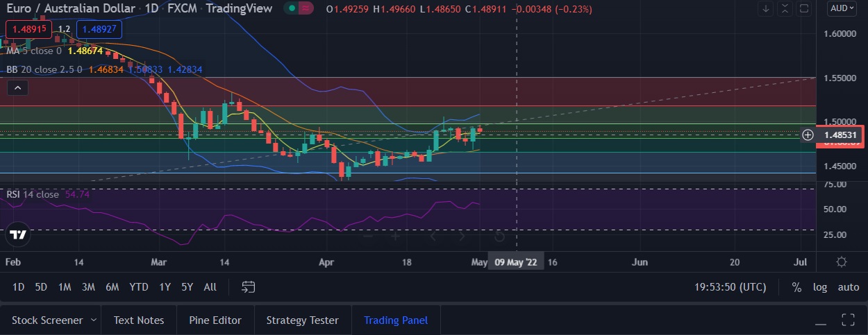Maximize the chart pane square icon
The image size is (868, 335).
pos(804,9)
